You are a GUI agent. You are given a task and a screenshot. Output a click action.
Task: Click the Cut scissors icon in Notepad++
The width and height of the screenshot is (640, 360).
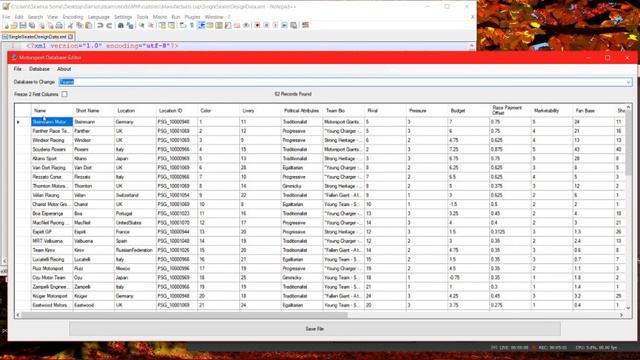pos(70,25)
